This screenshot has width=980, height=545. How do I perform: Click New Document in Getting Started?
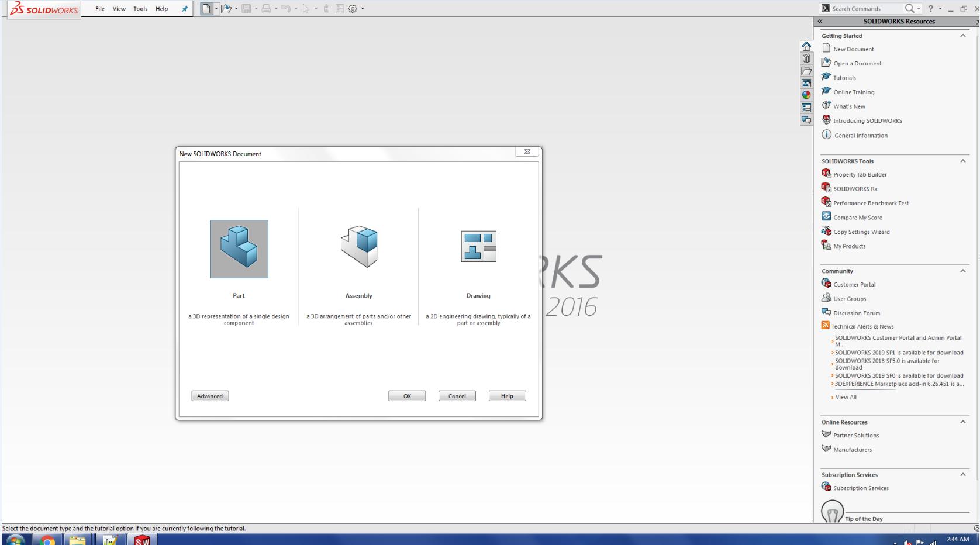tap(854, 49)
